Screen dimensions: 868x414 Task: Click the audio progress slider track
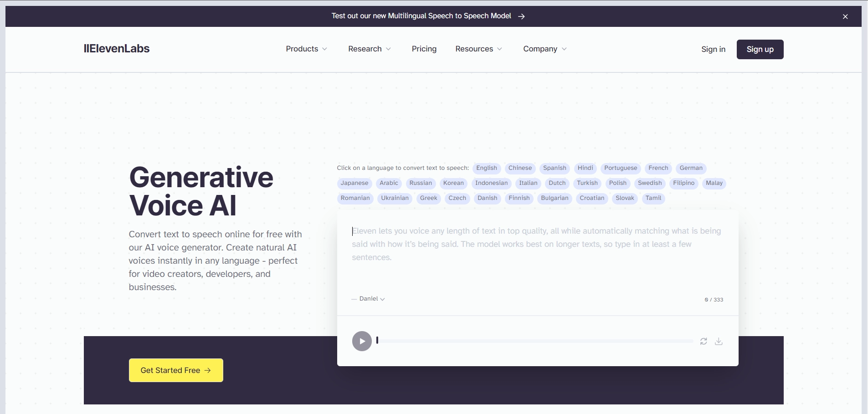click(x=535, y=341)
